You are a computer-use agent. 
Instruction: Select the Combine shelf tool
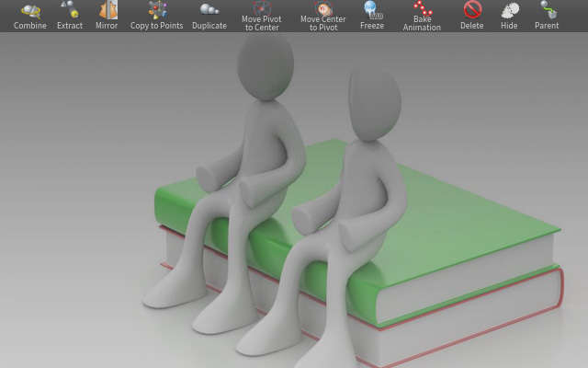[30, 16]
